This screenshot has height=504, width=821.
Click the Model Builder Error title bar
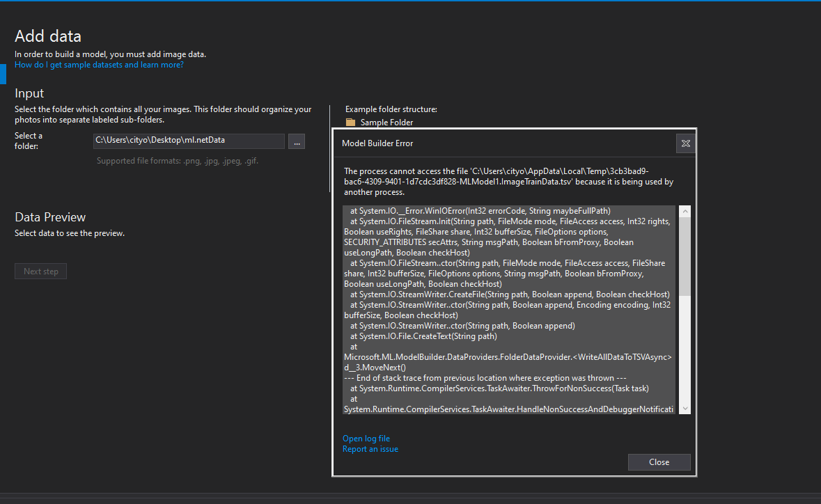tap(487, 143)
